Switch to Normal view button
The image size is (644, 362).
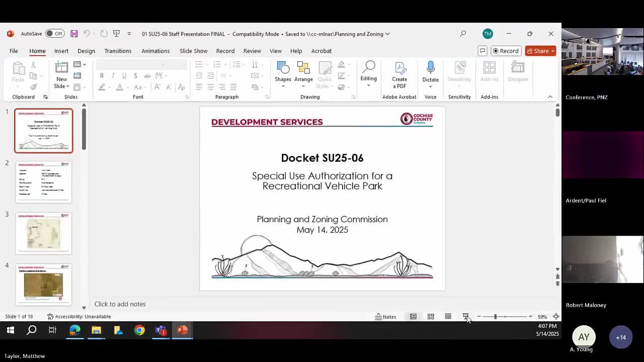[413, 317]
